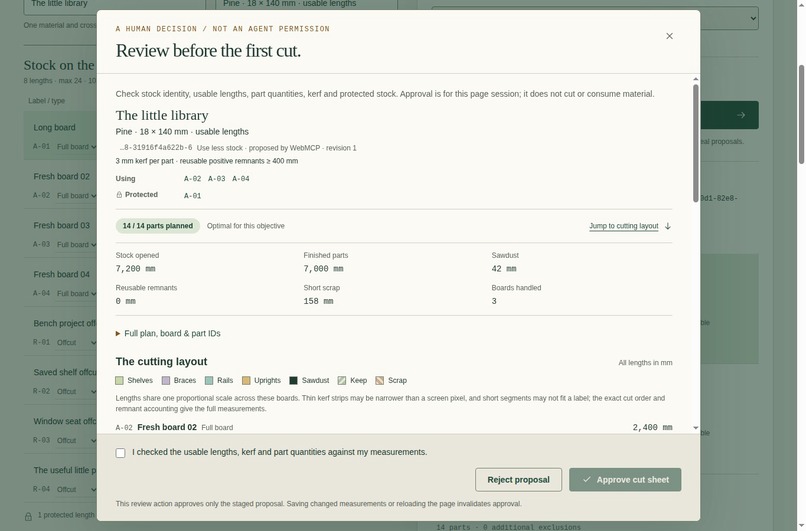Click the Finished parts value 7,000 mm

(323, 269)
